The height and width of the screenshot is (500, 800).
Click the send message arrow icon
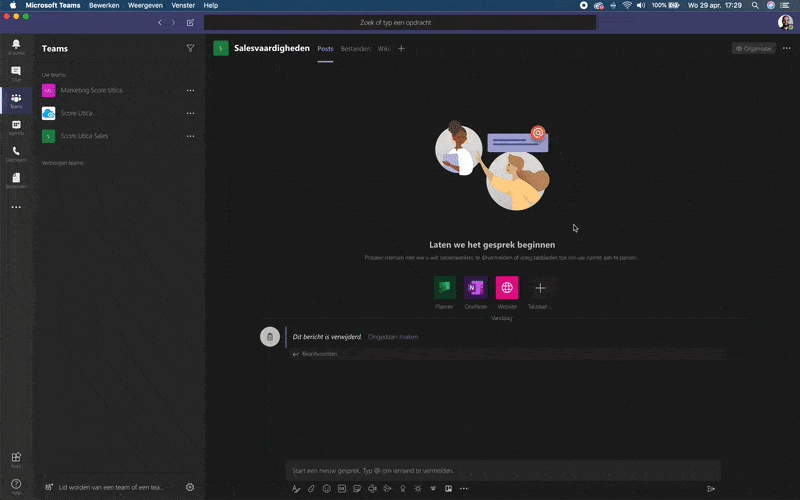tap(711, 489)
